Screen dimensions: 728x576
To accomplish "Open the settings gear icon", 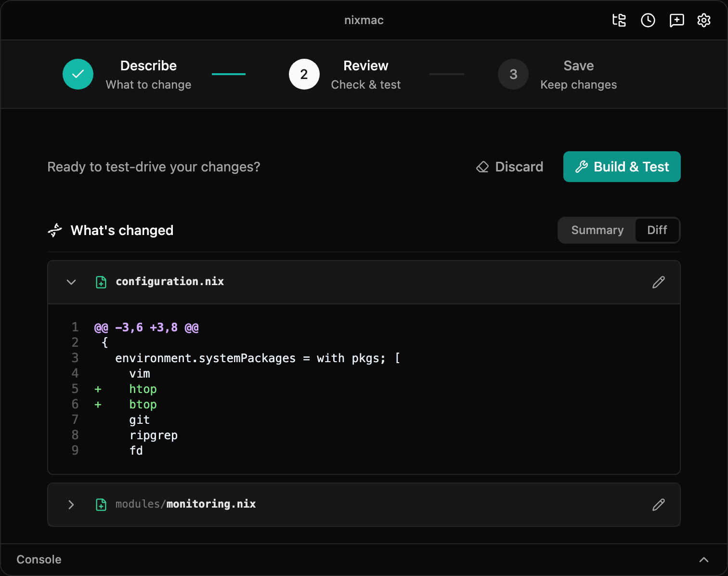I will 704,20.
